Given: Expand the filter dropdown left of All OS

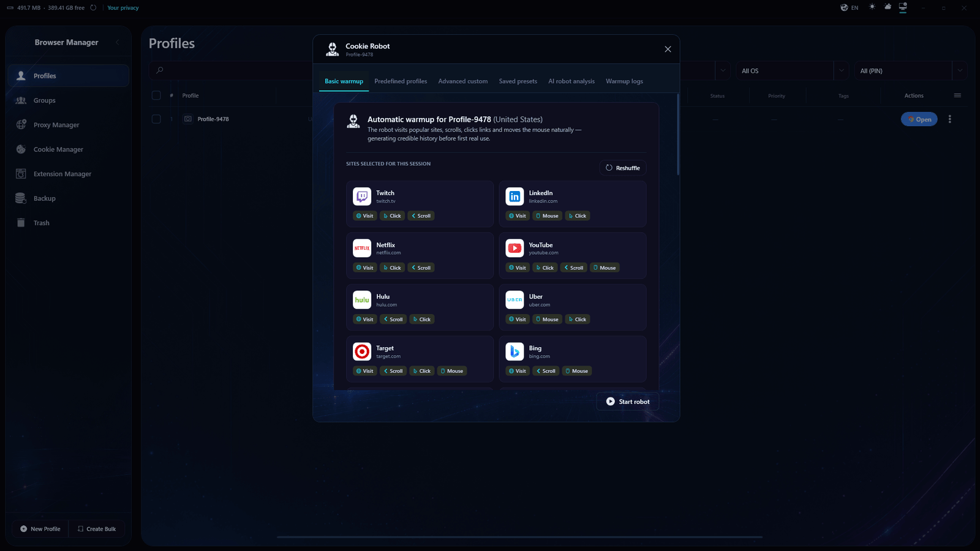Looking at the screenshot, I should tap(723, 70).
